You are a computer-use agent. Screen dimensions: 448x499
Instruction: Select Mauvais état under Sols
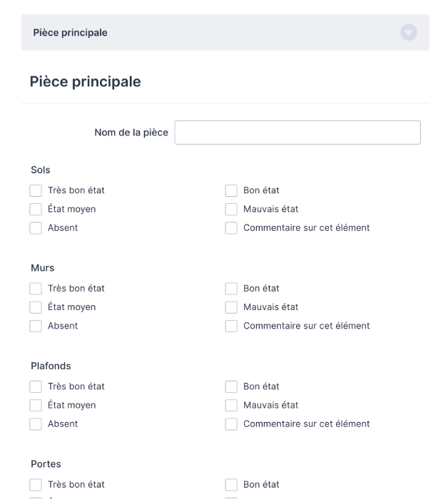231,210
